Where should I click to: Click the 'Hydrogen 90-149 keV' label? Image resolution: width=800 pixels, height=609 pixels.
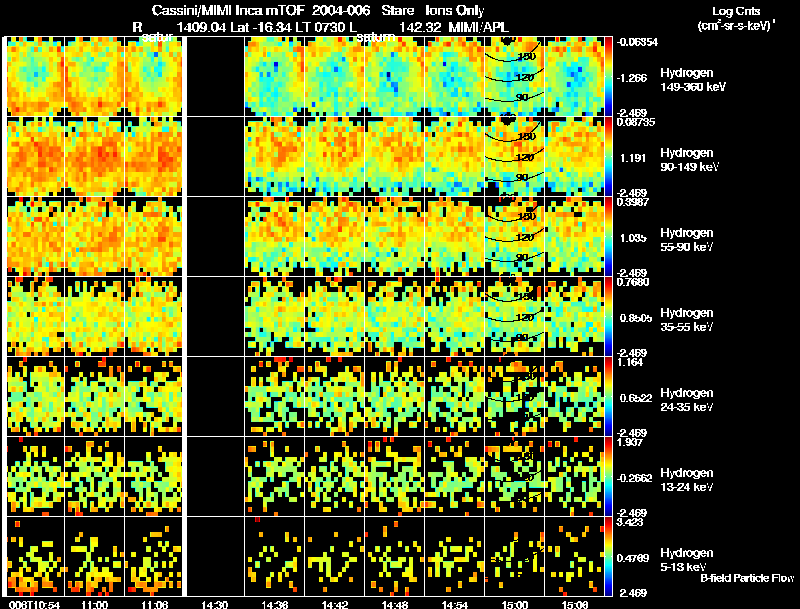click(689, 160)
